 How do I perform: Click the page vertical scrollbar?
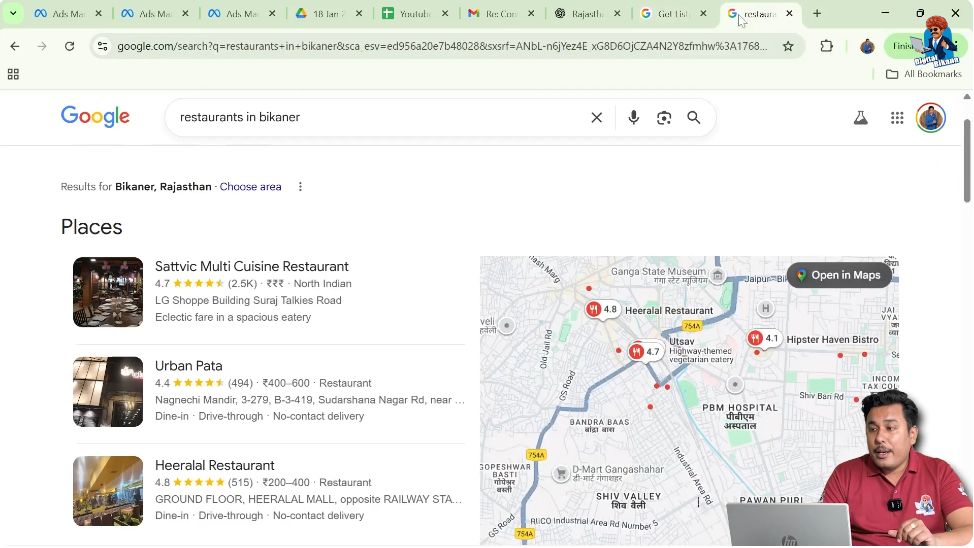click(x=967, y=160)
